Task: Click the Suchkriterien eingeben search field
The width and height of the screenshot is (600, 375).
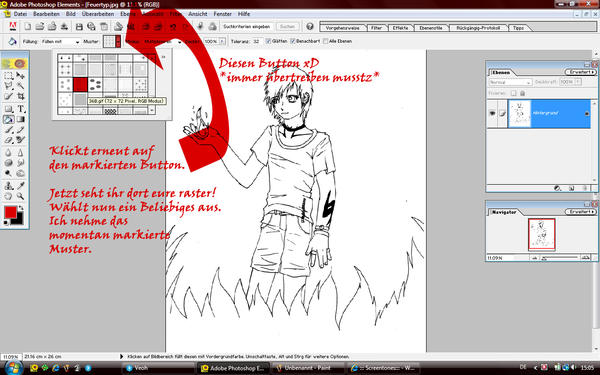Action: coord(247,26)
